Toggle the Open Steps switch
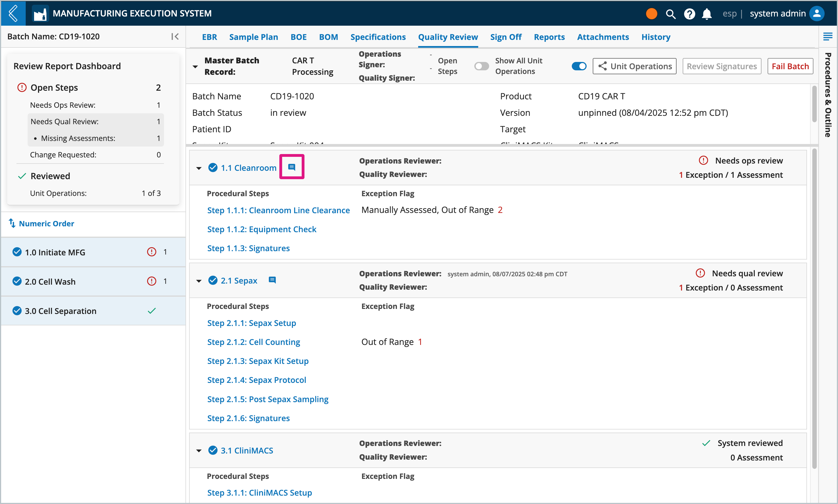838x504 pixels. [x=481, y=66]
